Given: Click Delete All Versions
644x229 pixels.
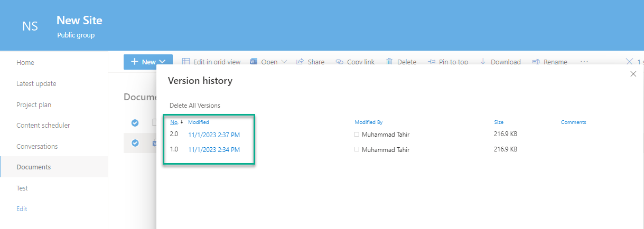Looking at the screenshot, I should coord(195,106).
